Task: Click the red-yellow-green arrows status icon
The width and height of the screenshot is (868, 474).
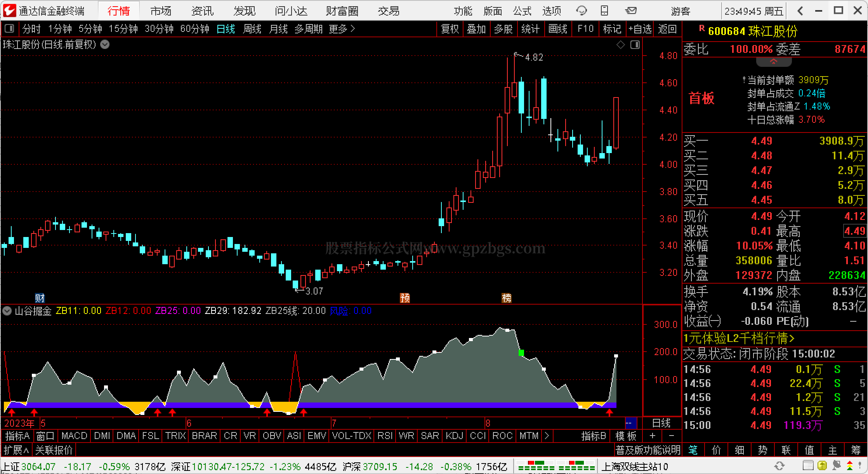Action: [850, 465]
